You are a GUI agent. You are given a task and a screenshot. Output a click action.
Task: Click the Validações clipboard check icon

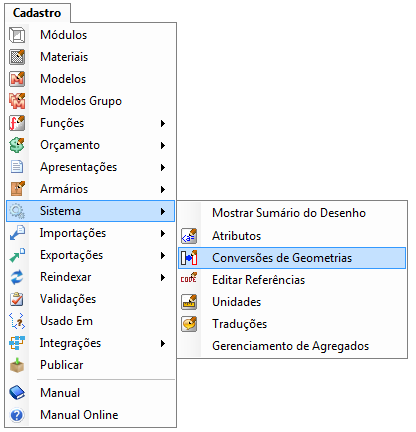(17, 299)
